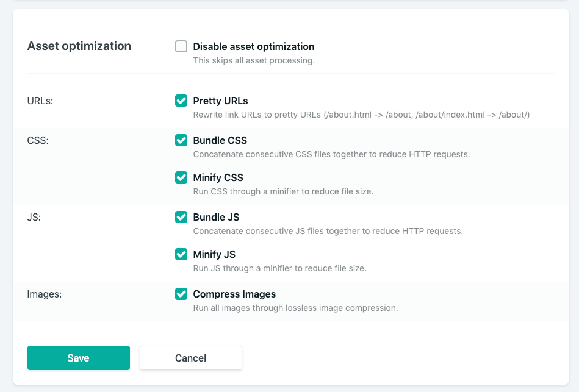Screen dimensions: 579x392
Task: Click the "Compress Images" label text
Action: click(x=234, y=294)
